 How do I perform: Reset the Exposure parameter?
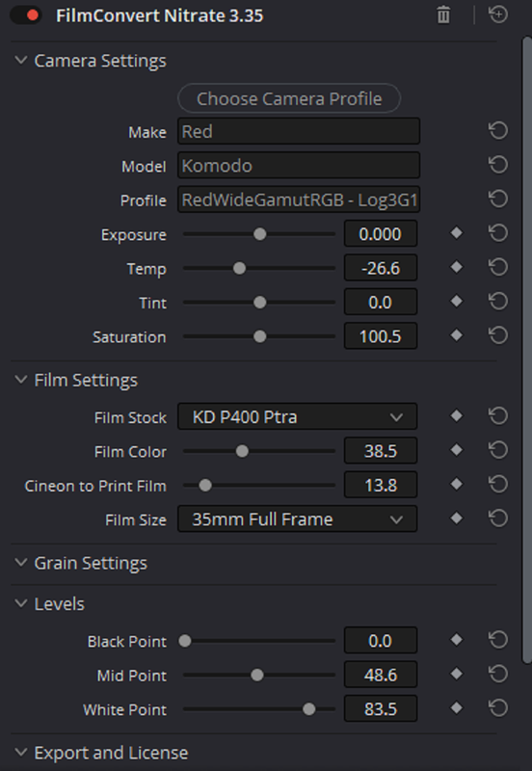[498, 233]
